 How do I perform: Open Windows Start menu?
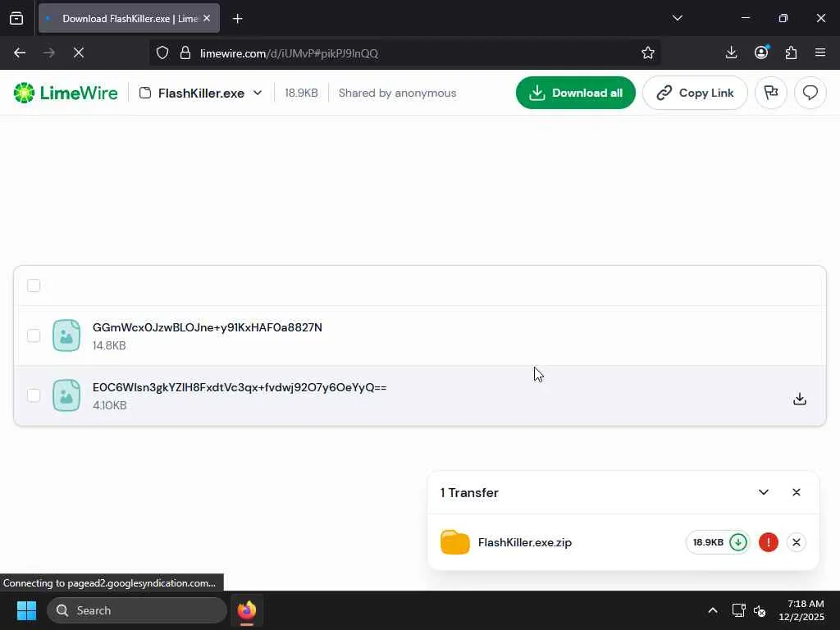click(x=26, y=610)
